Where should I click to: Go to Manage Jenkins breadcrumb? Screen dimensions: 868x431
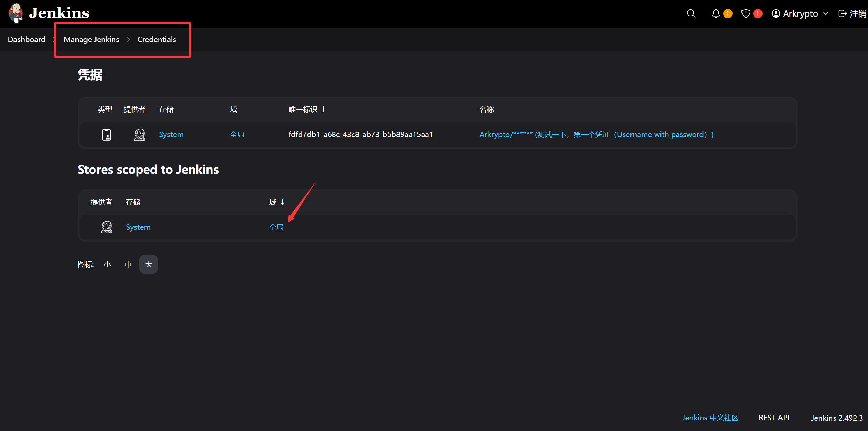pyautogui.click(x=91, y=39)
